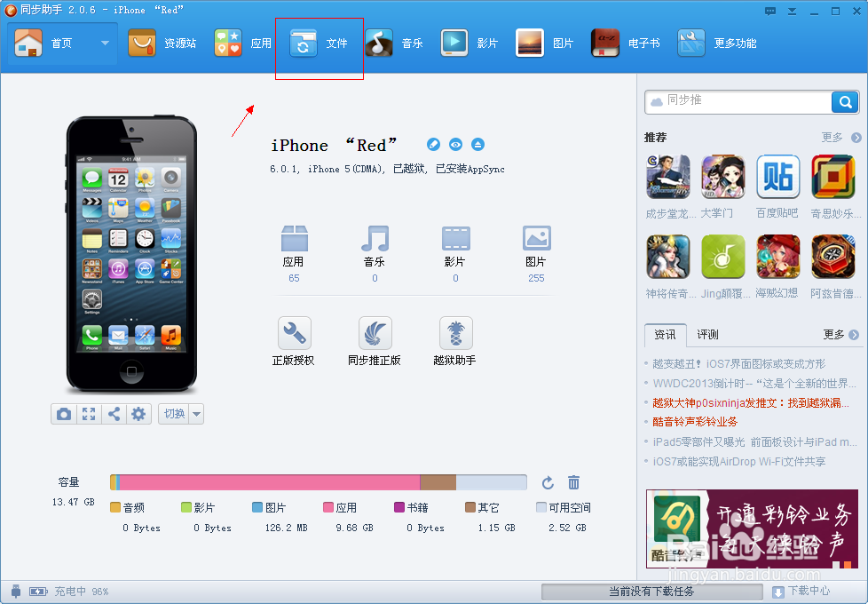Open the 神将传奇 app thumbnail

coord(668,257)
